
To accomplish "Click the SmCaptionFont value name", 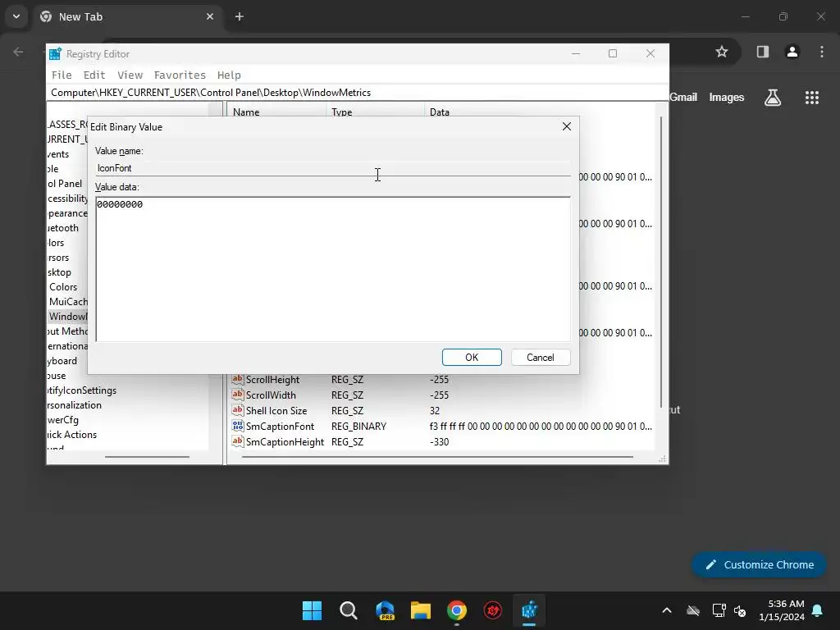I will tap(281, 426).
